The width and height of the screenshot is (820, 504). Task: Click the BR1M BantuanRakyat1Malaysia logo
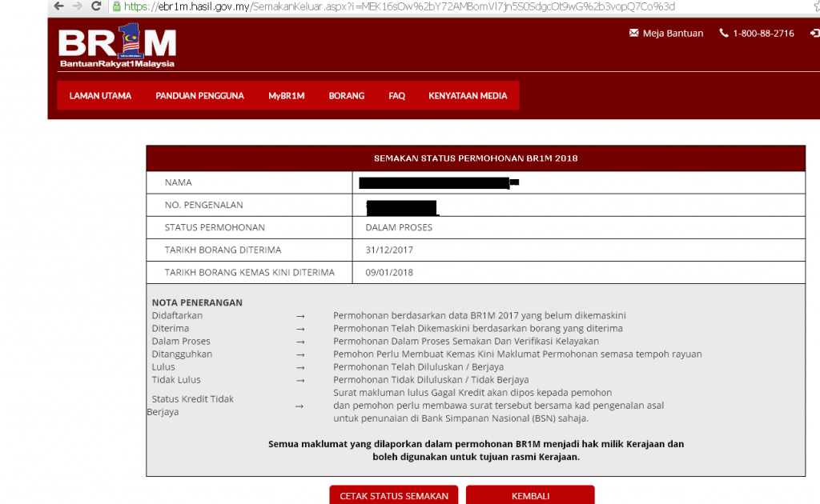(117, 46)
